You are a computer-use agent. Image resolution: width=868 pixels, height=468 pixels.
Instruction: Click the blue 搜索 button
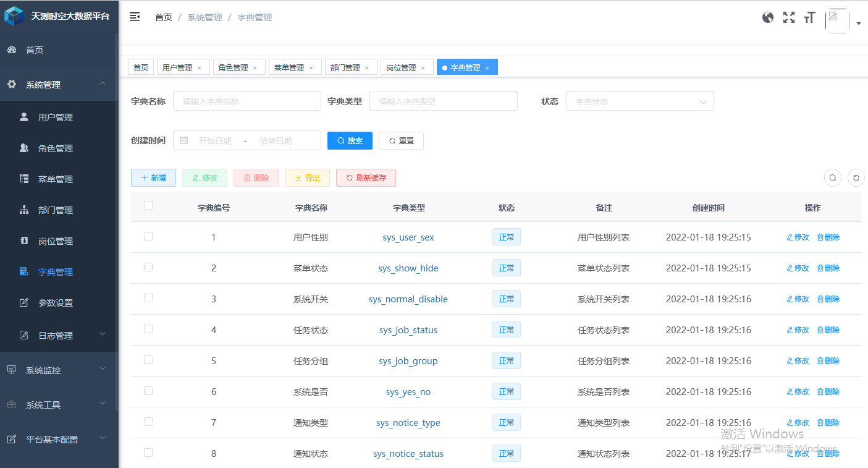350,141
